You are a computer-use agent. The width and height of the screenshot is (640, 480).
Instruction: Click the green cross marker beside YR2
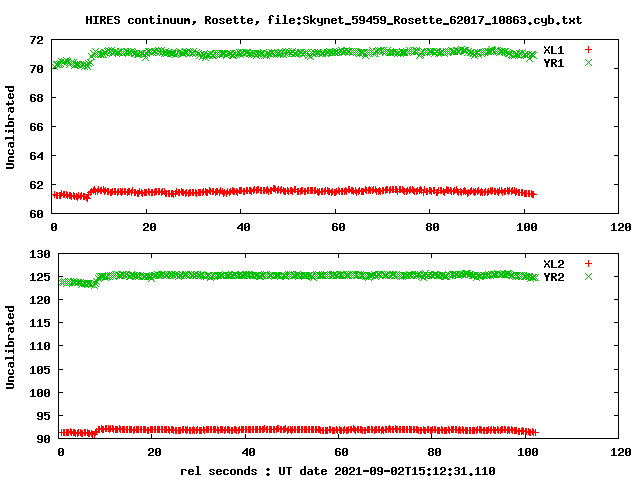pyautogui.click(x=588, y=277)
